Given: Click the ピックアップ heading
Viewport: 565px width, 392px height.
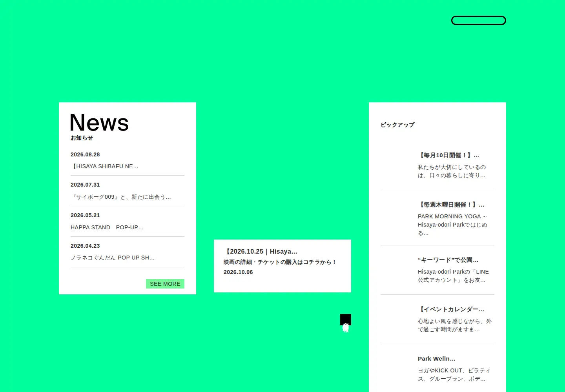Looking at the screenshot, I should 397,125.
